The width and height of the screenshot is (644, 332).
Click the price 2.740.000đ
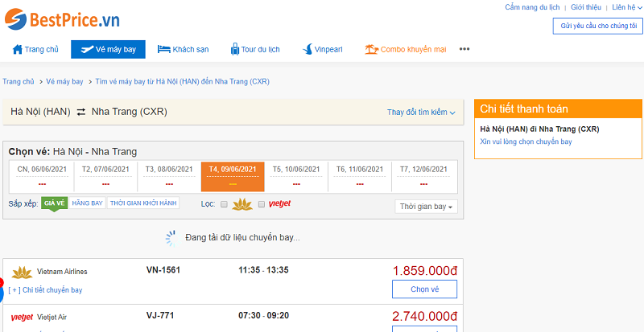click(425, 317)
